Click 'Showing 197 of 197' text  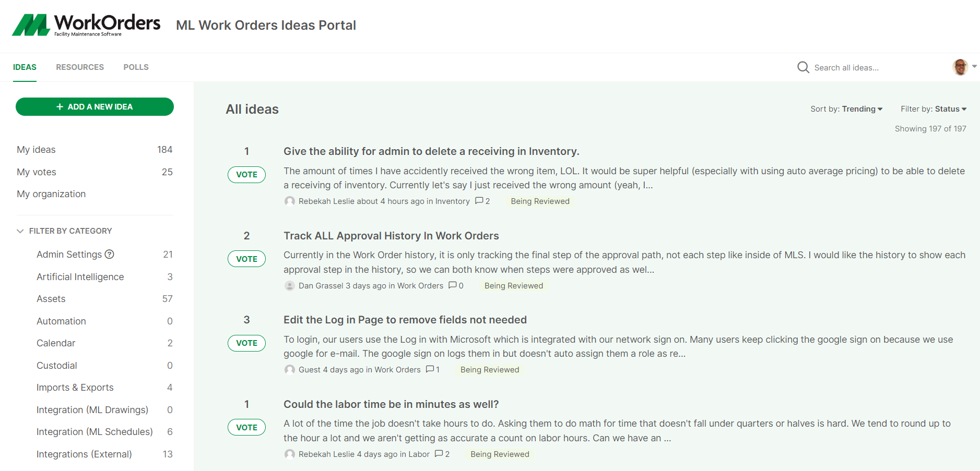pos(930,129)
